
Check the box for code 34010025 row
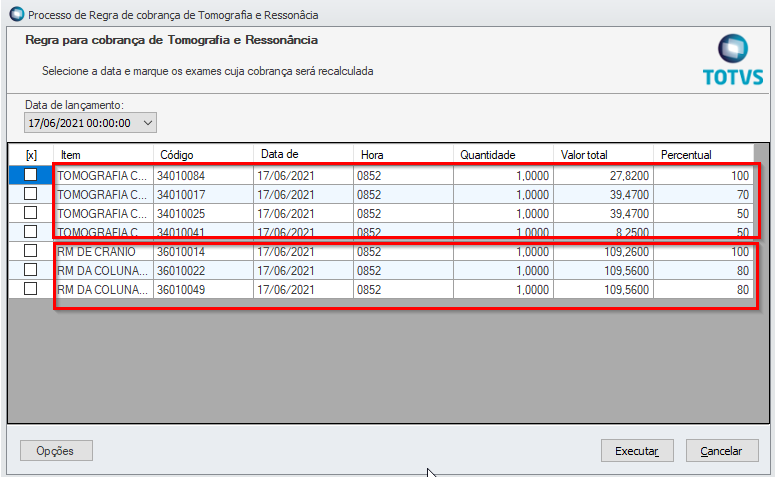click(31, 213)
